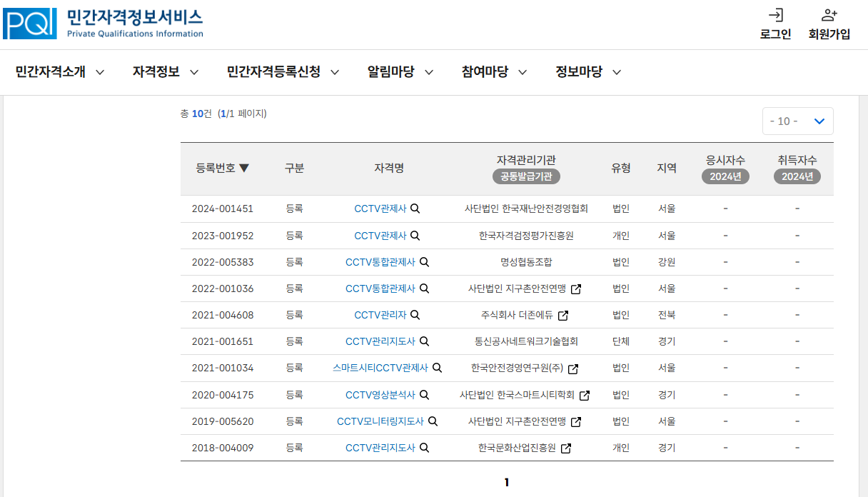The image size is (868, 497).
Task: Click magnifier icon in 2024-001451 row
Action: 415,209
